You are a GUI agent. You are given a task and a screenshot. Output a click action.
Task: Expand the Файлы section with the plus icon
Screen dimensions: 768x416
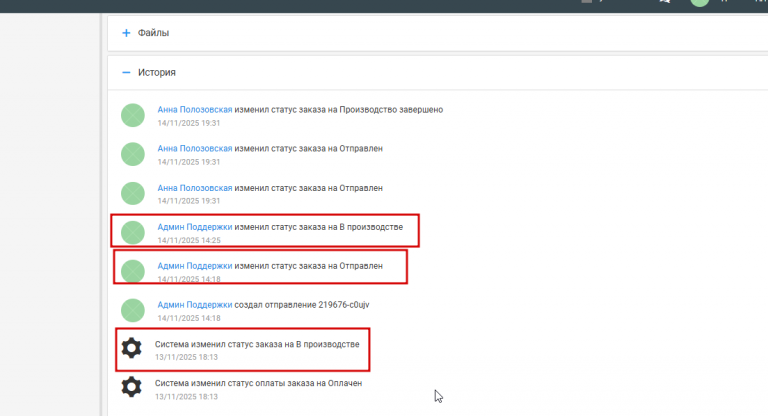tap(126, 33)
